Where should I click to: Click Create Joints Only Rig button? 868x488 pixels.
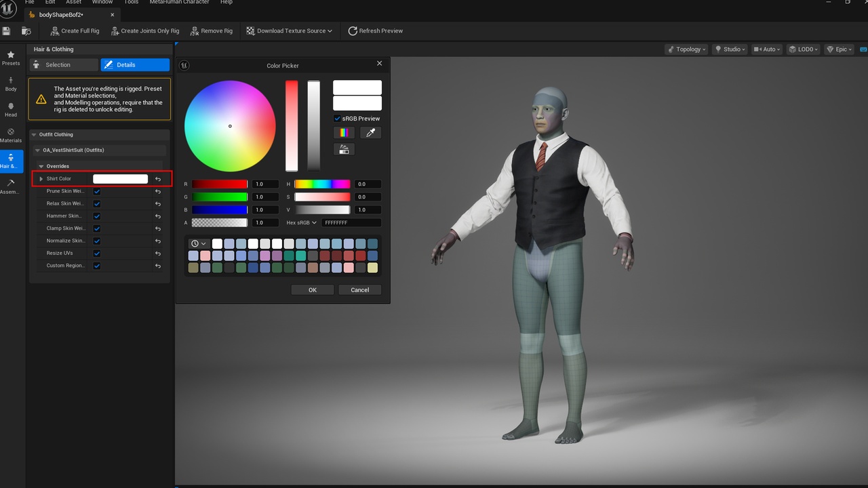tap(144, 30)
